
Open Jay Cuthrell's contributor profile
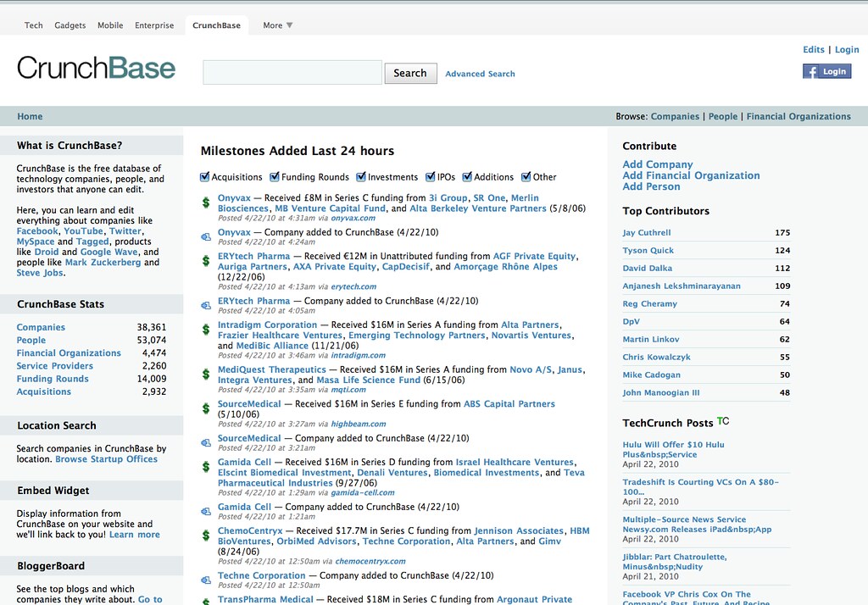pos(647,232)
